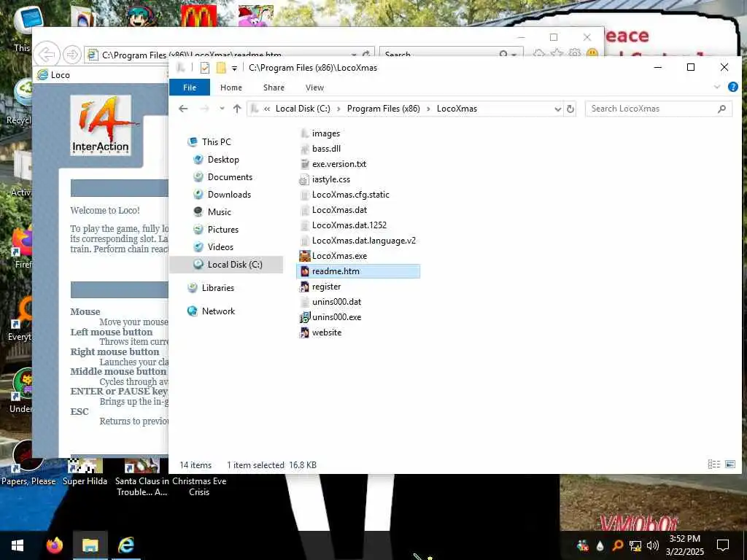Switch to large icons view layout
Viewport: 747px width, 560px height.
click(729, 464)
